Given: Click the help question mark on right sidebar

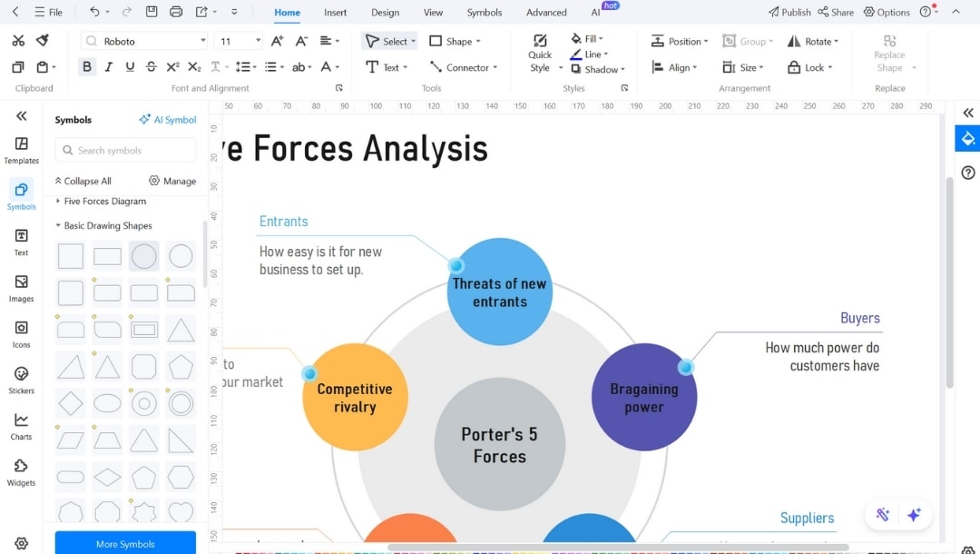Looking at the screenshot, I should (968, 173).
